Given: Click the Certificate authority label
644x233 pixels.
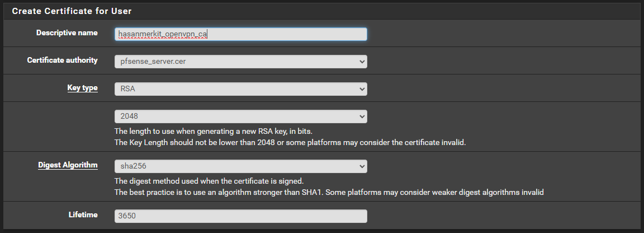Looking at the screenshot, I should click(x=63, y=60).
